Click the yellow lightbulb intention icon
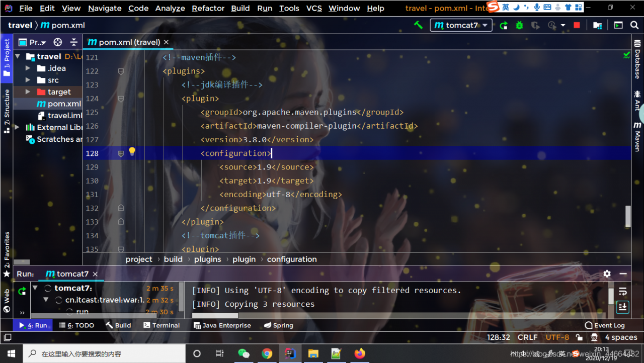The width and height of the screenshot is (644, 363). (x=132, y=151)
